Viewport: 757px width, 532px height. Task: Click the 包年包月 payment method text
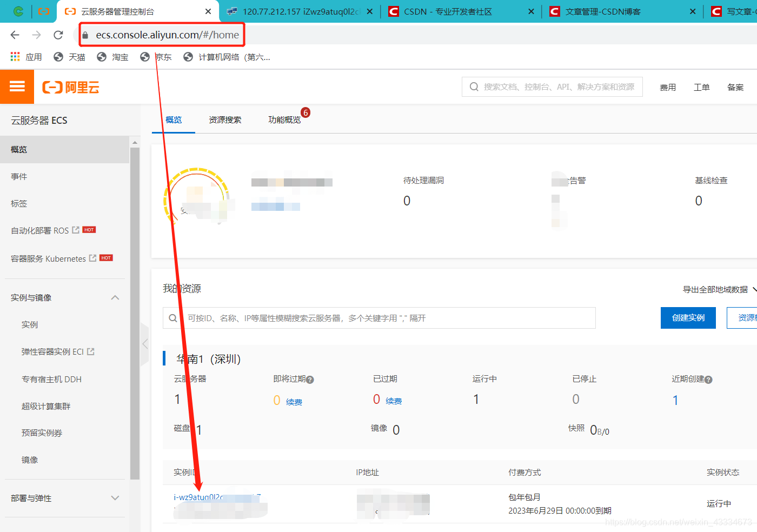[x=524, y=497]
